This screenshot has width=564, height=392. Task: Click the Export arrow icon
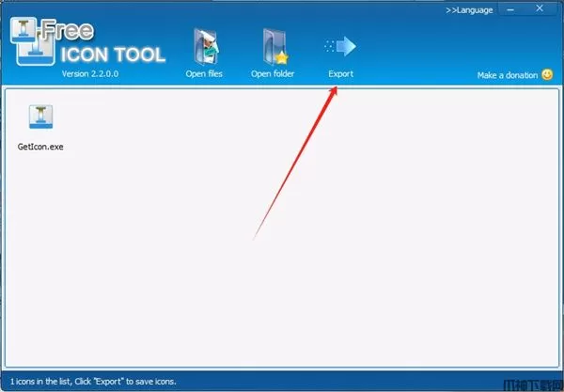340,46
